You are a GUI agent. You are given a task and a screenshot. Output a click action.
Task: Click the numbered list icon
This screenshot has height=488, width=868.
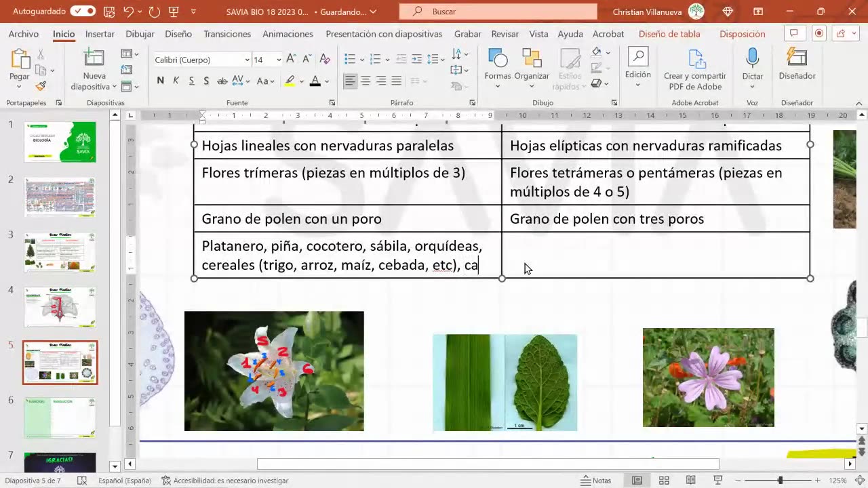[x=375, y=60]
